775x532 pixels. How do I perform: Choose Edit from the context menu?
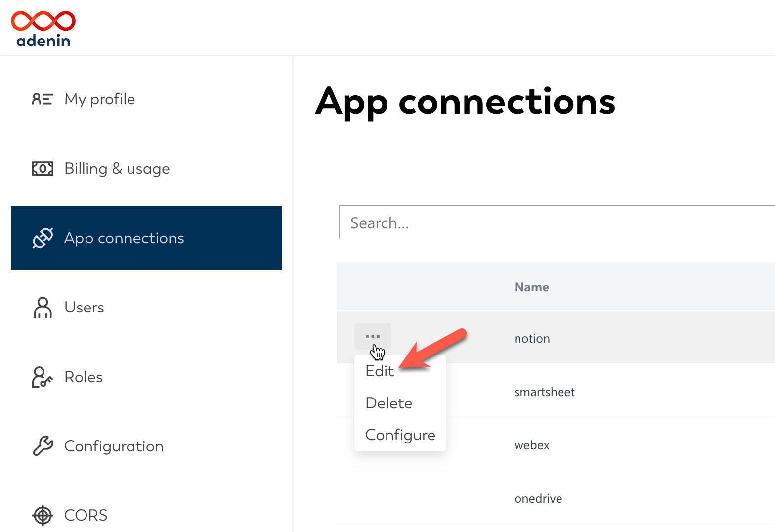(x=379, y=371)
